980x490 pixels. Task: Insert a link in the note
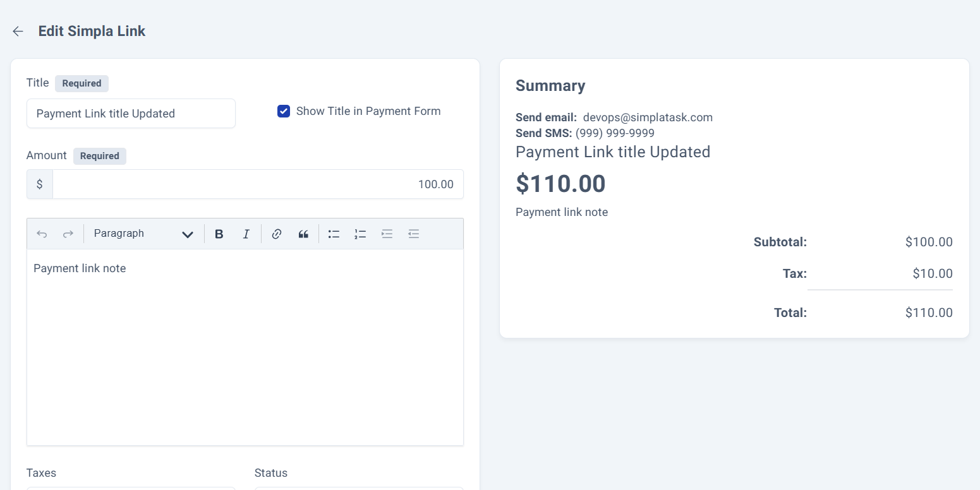click(x=276, y=234)
